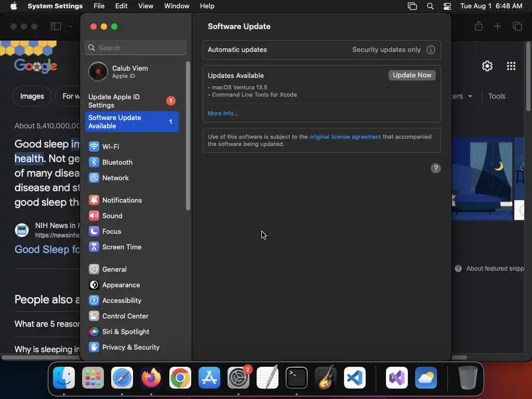Click Safari new tab plus button
Image resolution: width=532 pixels, height=399 pixels.
(x=497, y=26)
